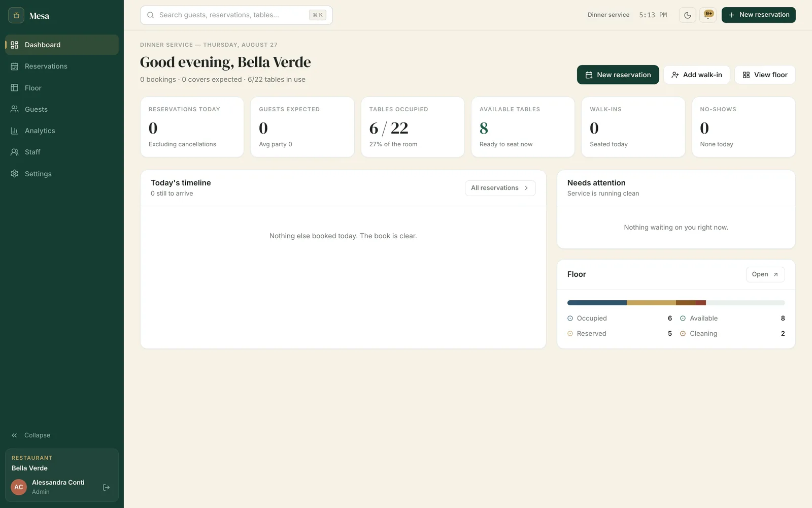
Task: Open the Floor panel via Open
Action: point(765,274)
